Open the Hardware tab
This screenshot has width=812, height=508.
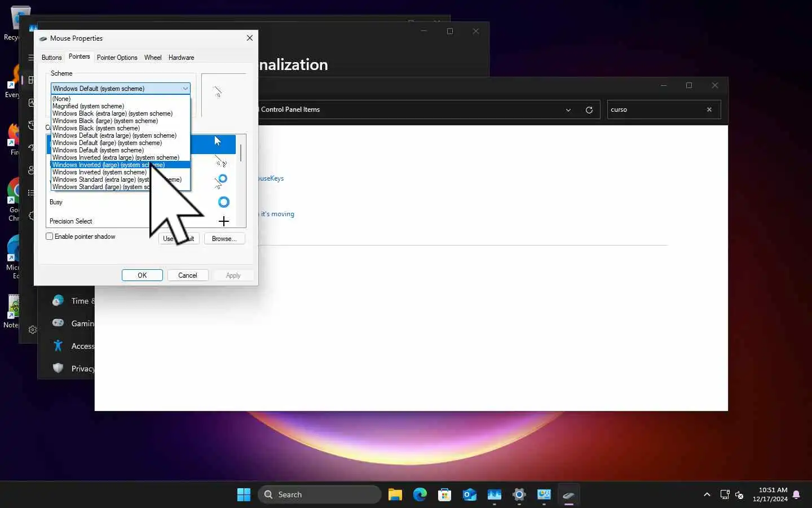point(181,58)
